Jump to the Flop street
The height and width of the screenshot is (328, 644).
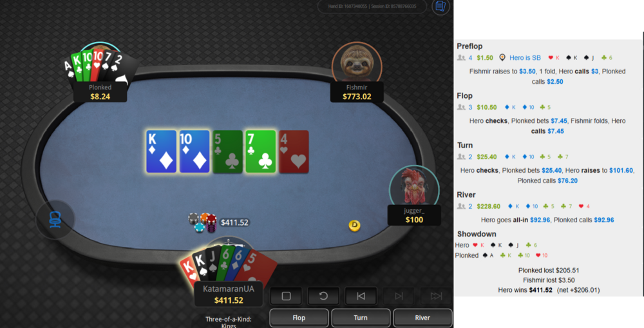click(299, 318)
